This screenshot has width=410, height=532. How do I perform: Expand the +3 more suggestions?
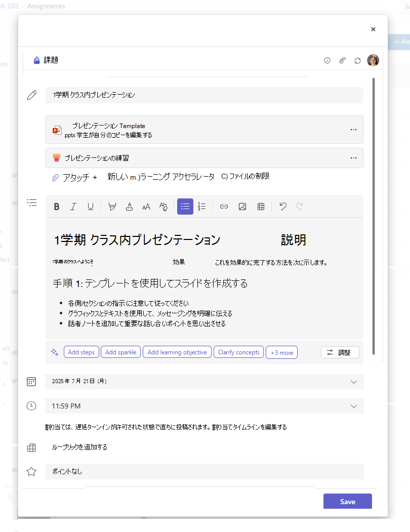click(282, 352)
